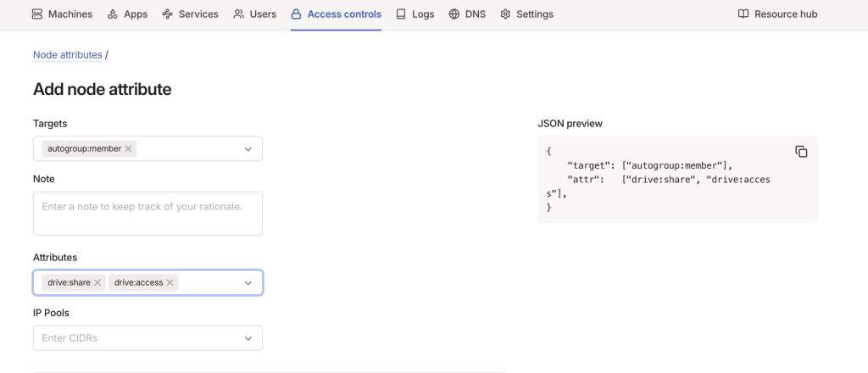
Task: Expand the Targets dropdown
Action: [248, 149]
